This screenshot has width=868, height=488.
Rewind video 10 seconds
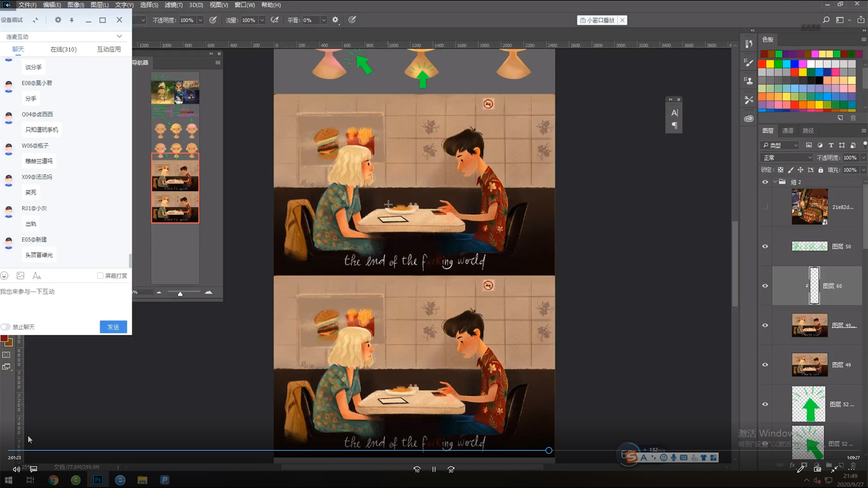tap(417, 469)
